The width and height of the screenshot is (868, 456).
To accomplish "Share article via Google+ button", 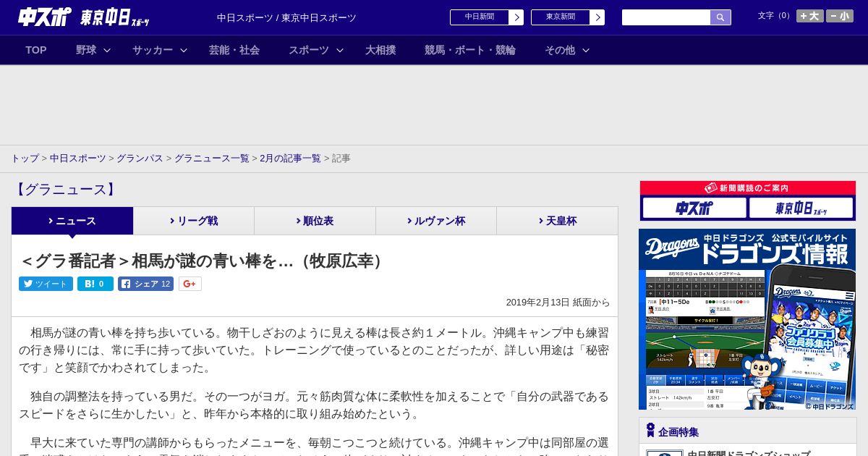I will (190, 284).
